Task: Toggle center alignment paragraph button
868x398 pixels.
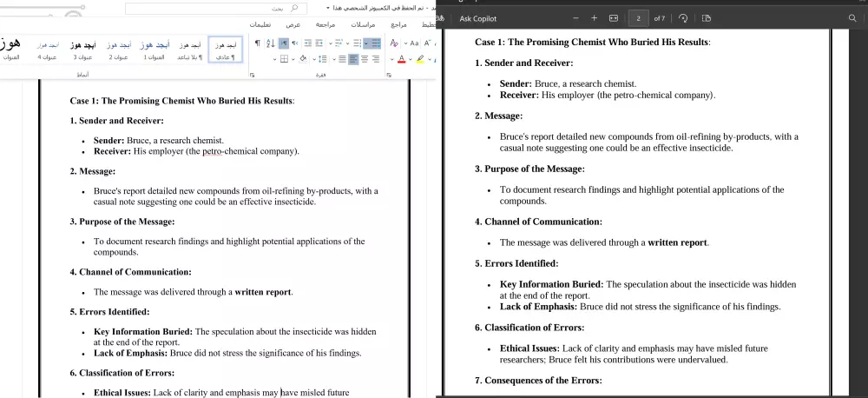Action: (364, 59)
